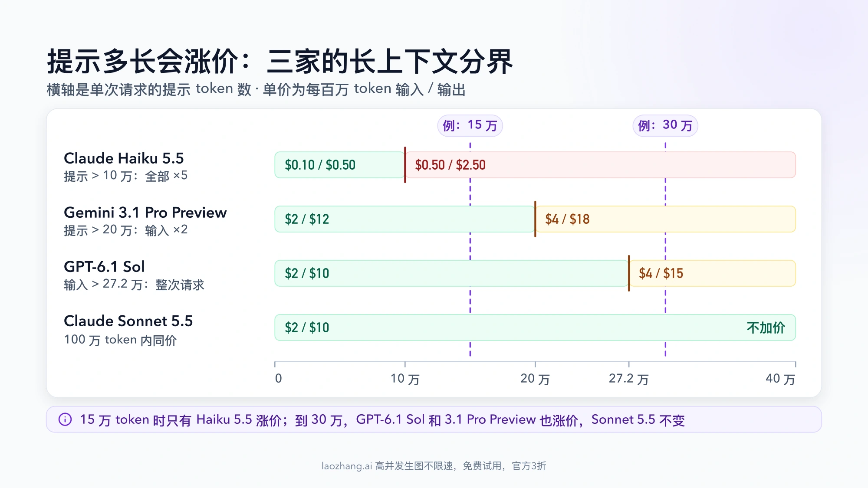The height and width of the screenshot is (488, 868).
Task: Click the 'Claude Haiku 5.5' row title
Action: [124, 158]
